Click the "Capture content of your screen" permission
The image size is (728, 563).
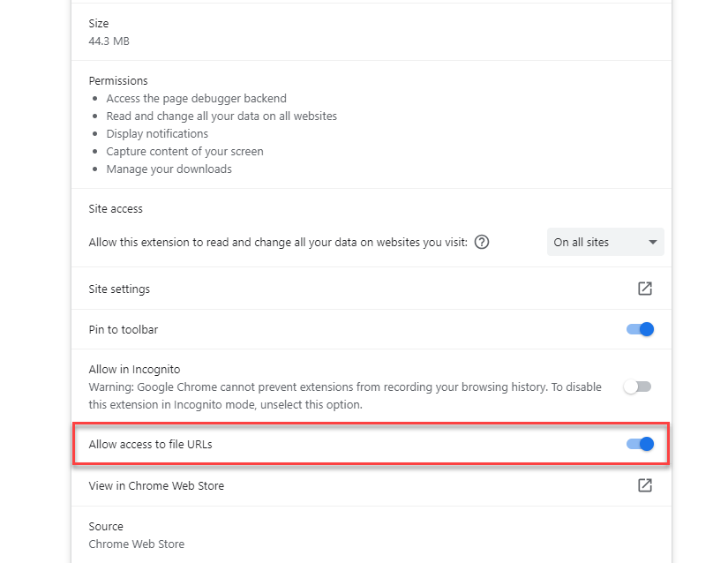(x=184, y=151)
